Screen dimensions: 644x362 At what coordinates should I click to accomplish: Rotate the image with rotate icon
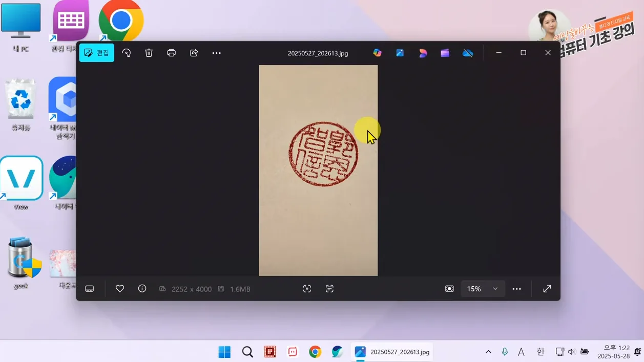[x=127, y=53]
